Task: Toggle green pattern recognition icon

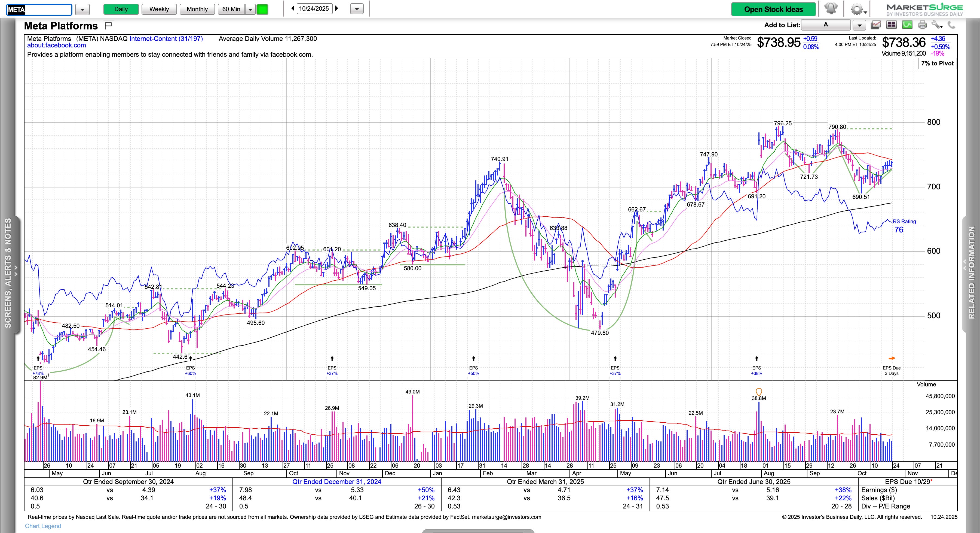Action: point(907,25)
